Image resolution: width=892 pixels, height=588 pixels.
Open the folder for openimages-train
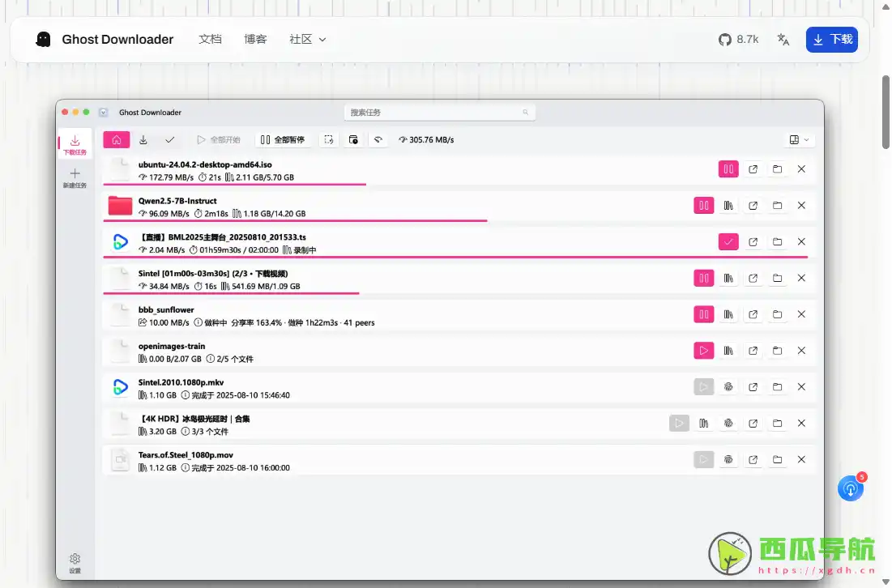pos(777,351)
